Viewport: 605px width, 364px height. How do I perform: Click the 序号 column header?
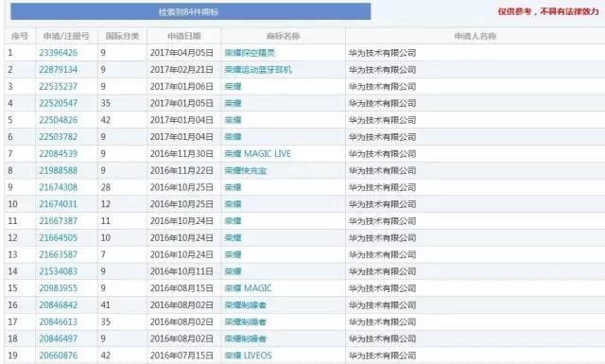pos(20,36)
